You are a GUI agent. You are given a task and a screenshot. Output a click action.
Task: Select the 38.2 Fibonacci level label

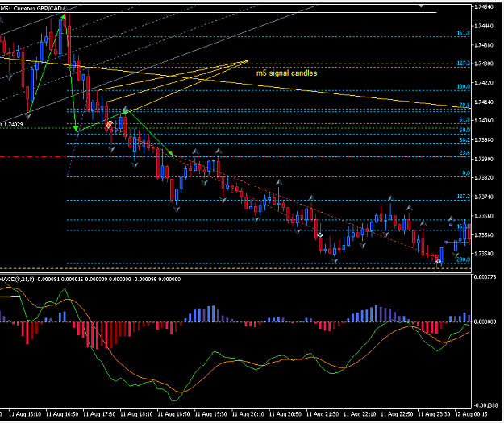pos(464,140)
